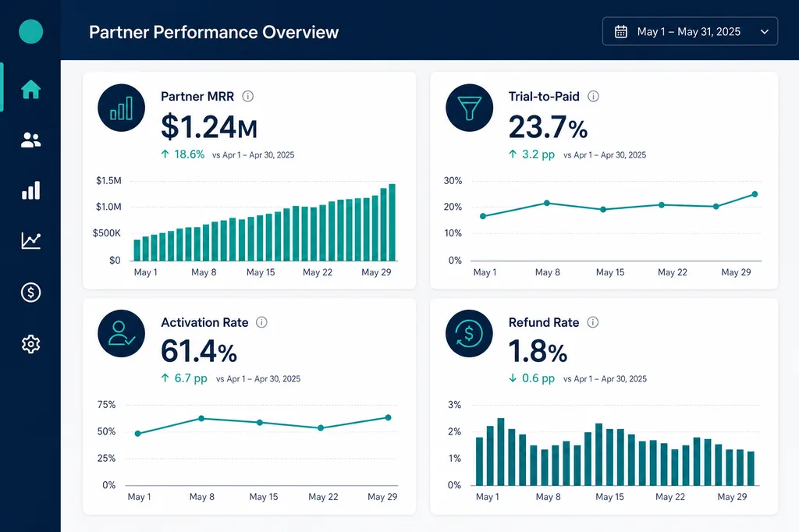Click the tallest bar in Refund Rate chart

tap(500, 452)
